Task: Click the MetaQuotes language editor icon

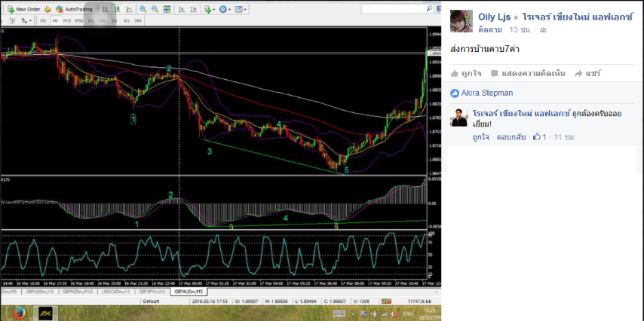Action: point(48,9)
